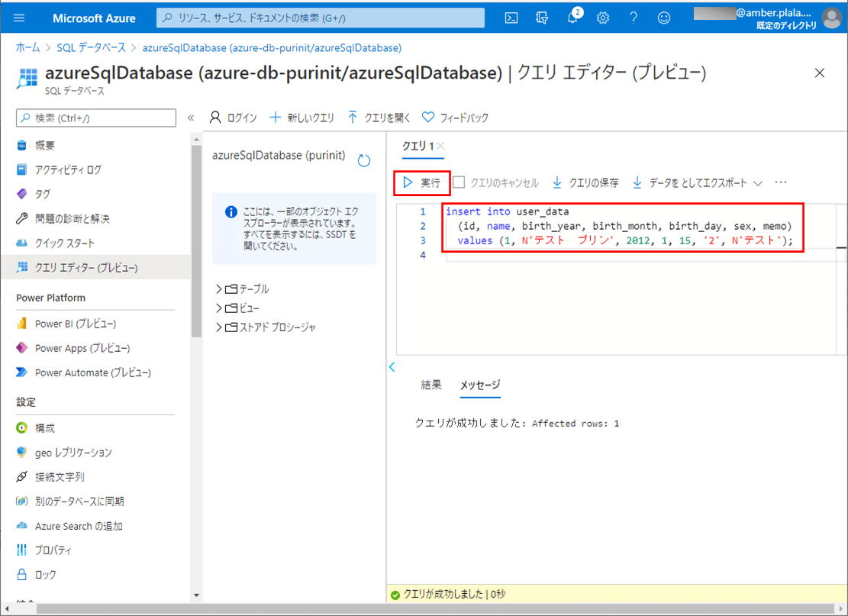Toggle the クエリのキャンセル checkbox
The height and width of the screenshot is (616, 848).
point(459,182)
